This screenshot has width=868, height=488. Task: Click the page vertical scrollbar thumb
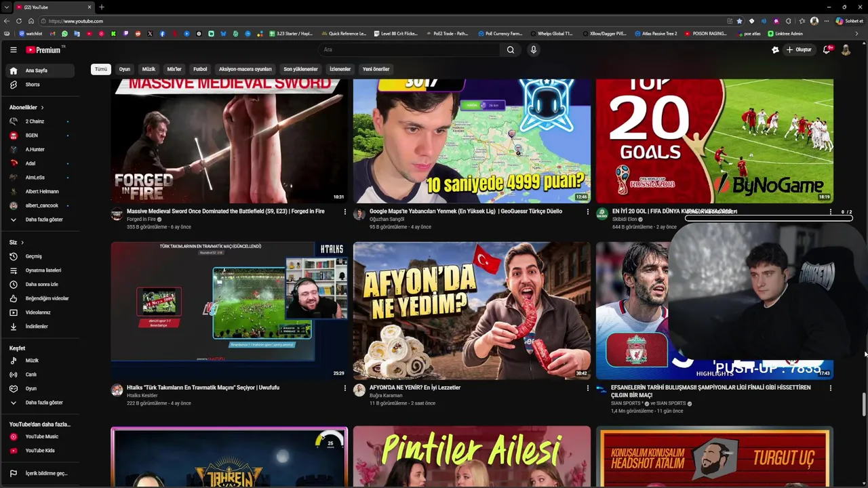tap(864, 405)
